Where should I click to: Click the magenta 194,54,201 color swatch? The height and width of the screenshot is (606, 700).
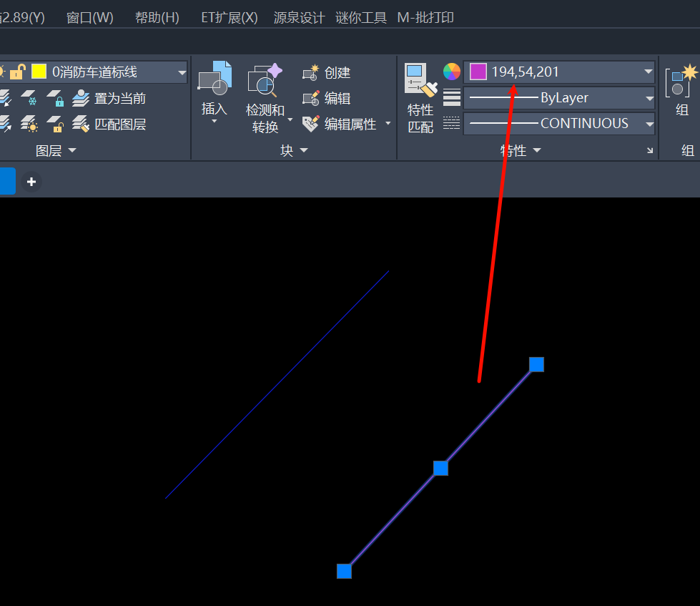click(x=478, y=72)
